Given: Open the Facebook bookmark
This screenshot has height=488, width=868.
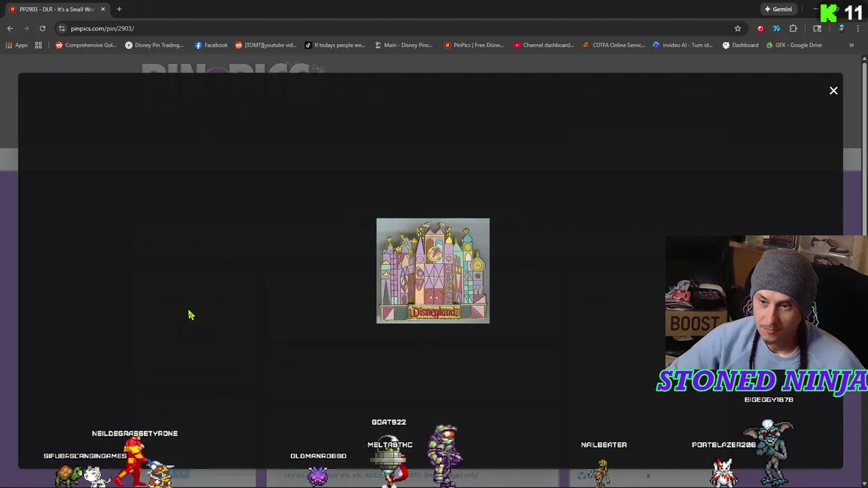Looking at the screenshot, I should 211,45.
